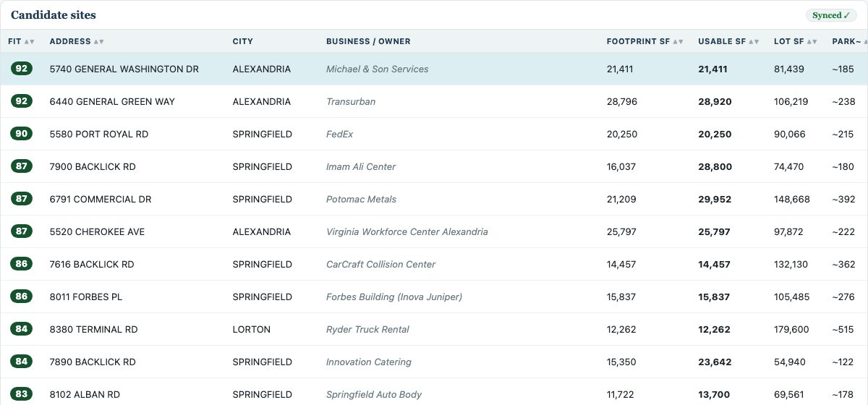868x405 pixels.
Task: Click LORTON city cell
Action: point(252,330)
